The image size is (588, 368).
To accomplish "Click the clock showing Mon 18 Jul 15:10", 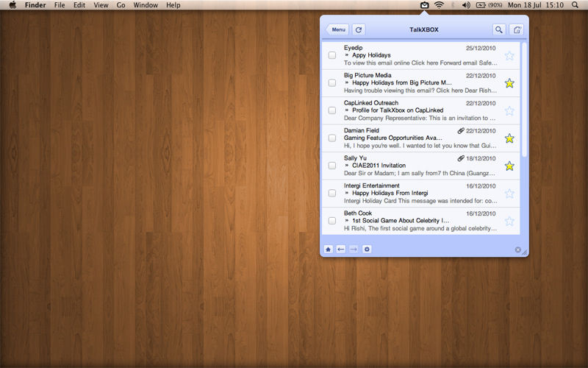I will [536, 5].
